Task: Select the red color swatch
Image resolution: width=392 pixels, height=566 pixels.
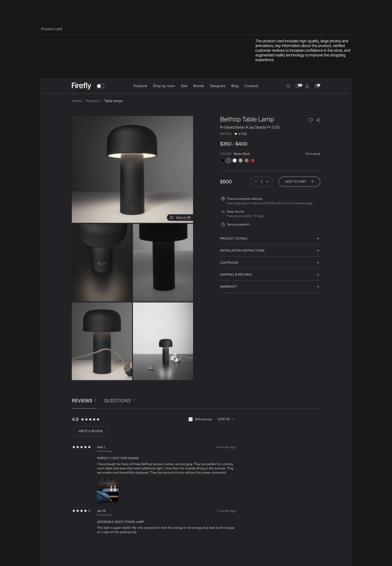Action: pos(252,161)
